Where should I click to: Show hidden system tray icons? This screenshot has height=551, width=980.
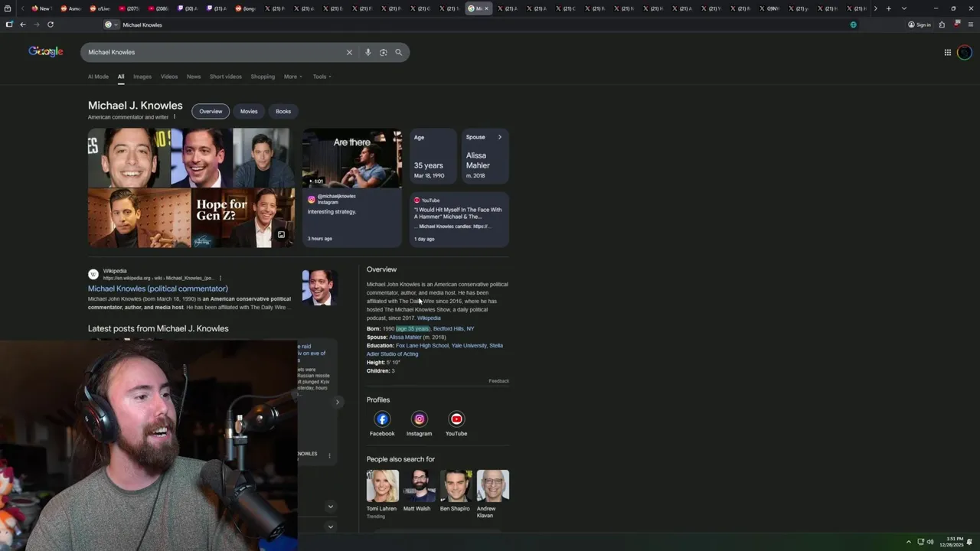(909, 542)
